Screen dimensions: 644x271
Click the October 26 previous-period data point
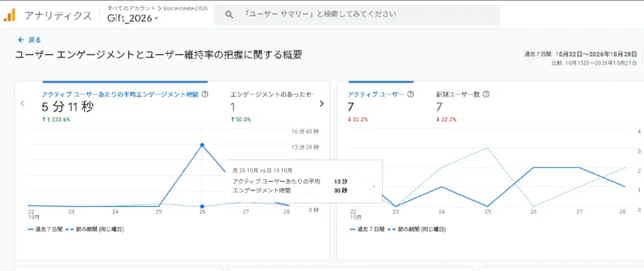[202, 206]
